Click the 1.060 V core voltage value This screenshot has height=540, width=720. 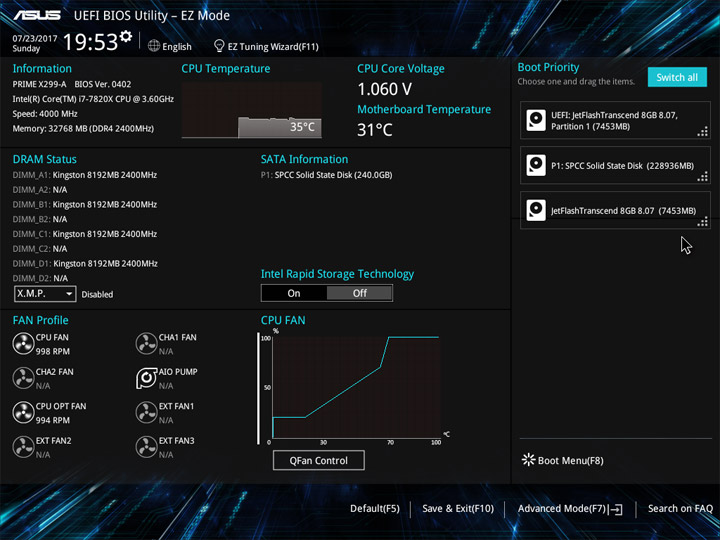click(x=384, y=89)
